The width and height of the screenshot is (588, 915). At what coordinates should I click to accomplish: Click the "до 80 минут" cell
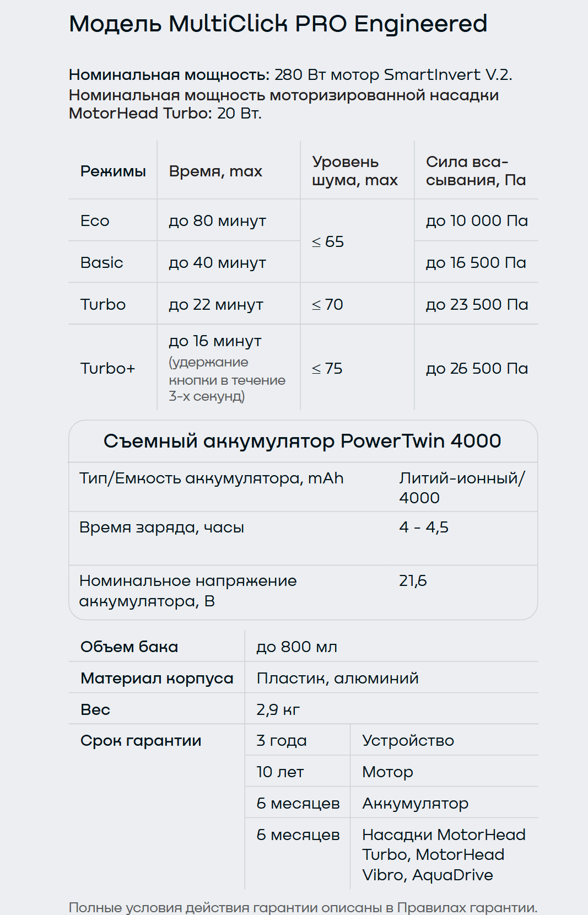click(217, 221)
